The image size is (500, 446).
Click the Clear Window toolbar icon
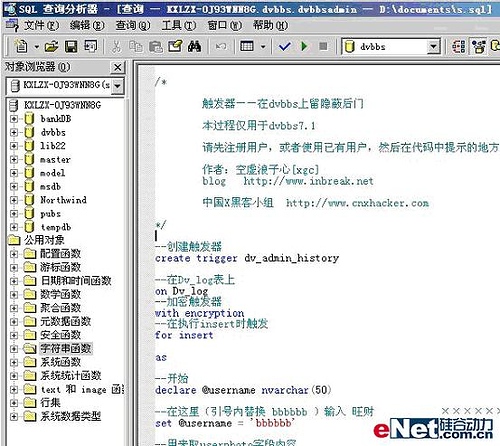click(175, 46)
